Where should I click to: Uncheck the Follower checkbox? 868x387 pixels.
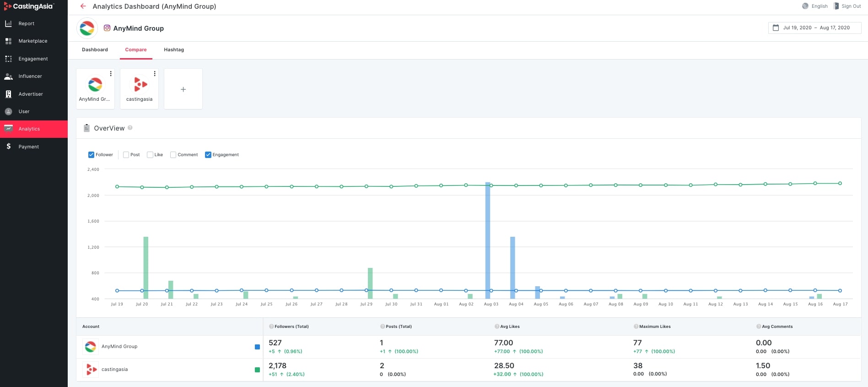[91, 155]
